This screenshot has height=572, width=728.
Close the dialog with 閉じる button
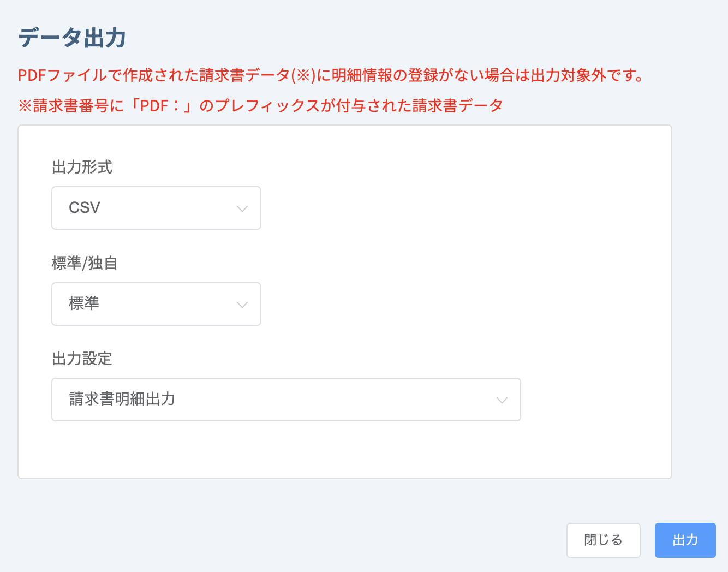604,540
